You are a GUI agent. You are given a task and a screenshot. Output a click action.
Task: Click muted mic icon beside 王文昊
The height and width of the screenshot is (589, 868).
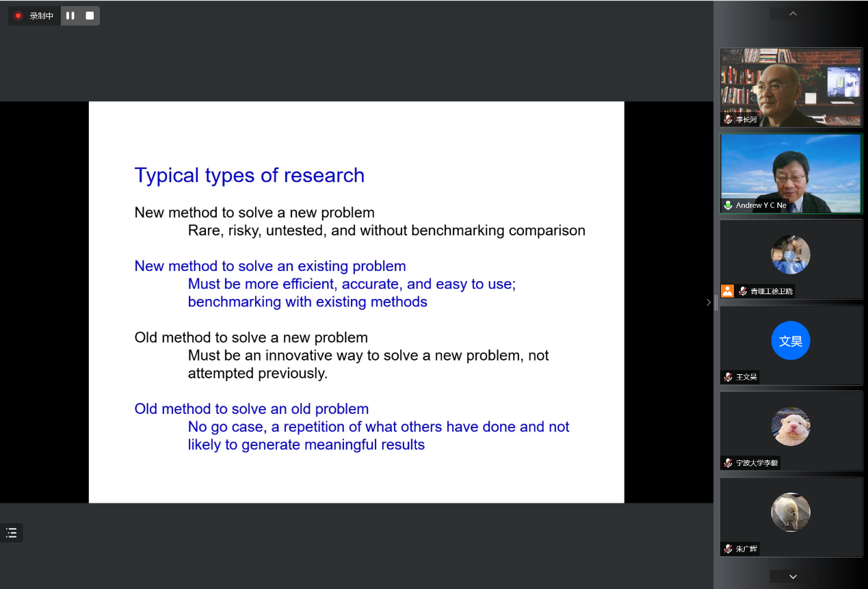[728, 377]
